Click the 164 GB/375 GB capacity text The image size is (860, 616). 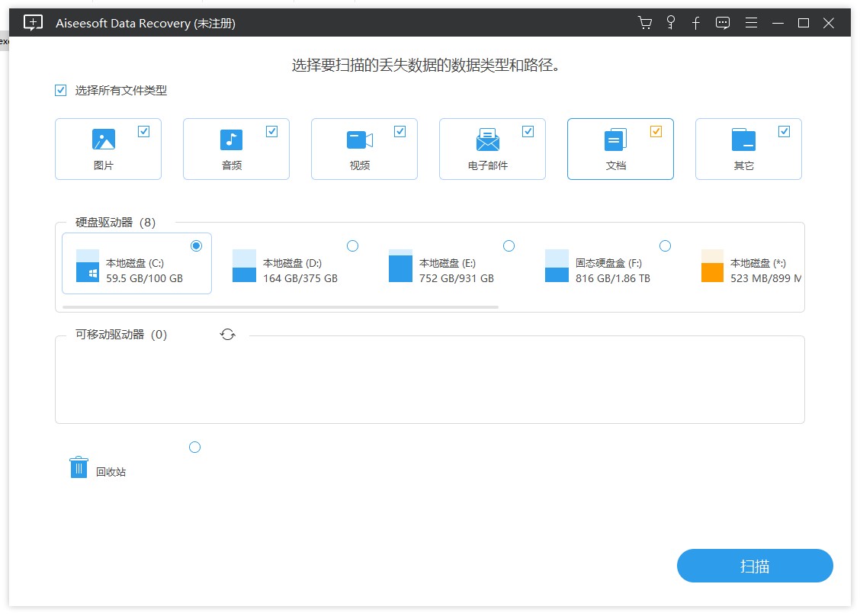point(300,279)
